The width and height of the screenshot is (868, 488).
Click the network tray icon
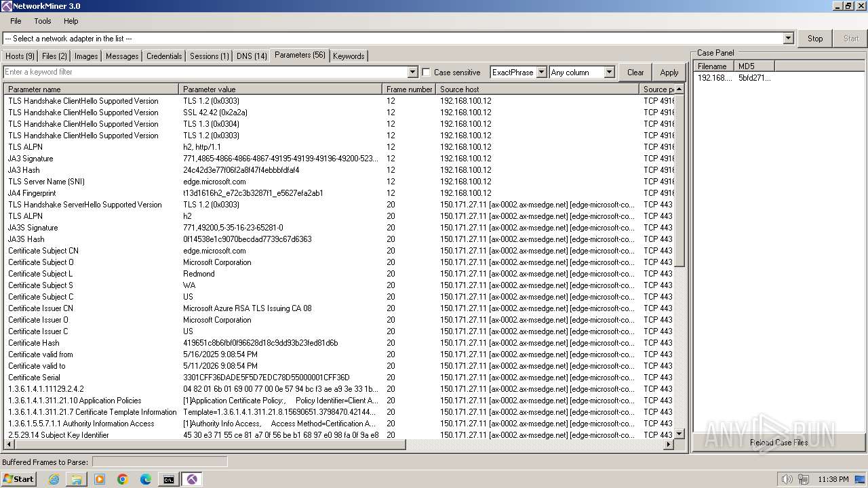point(804,479)
